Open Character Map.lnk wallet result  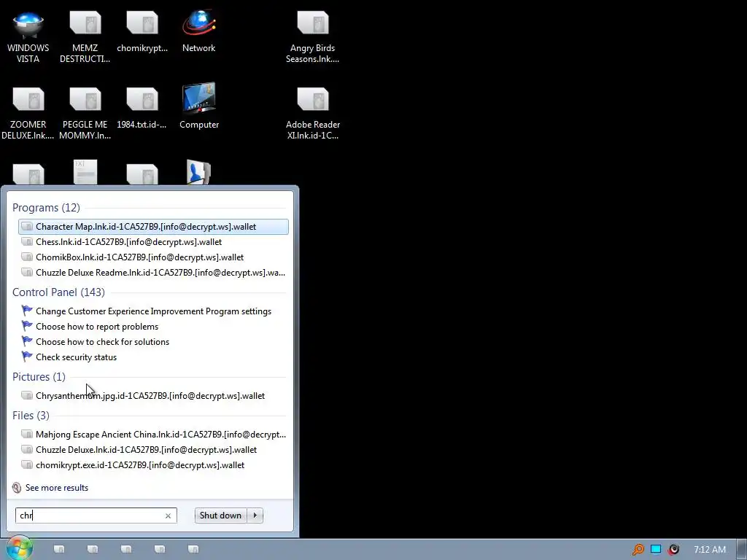click(x=153, y=227)
